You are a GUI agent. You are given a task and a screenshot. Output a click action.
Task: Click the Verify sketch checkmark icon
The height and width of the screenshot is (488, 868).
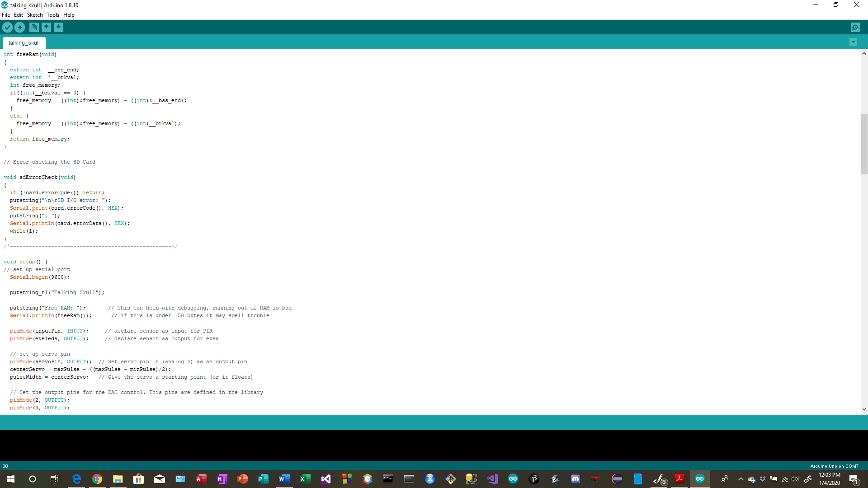[x=7, y=28]
